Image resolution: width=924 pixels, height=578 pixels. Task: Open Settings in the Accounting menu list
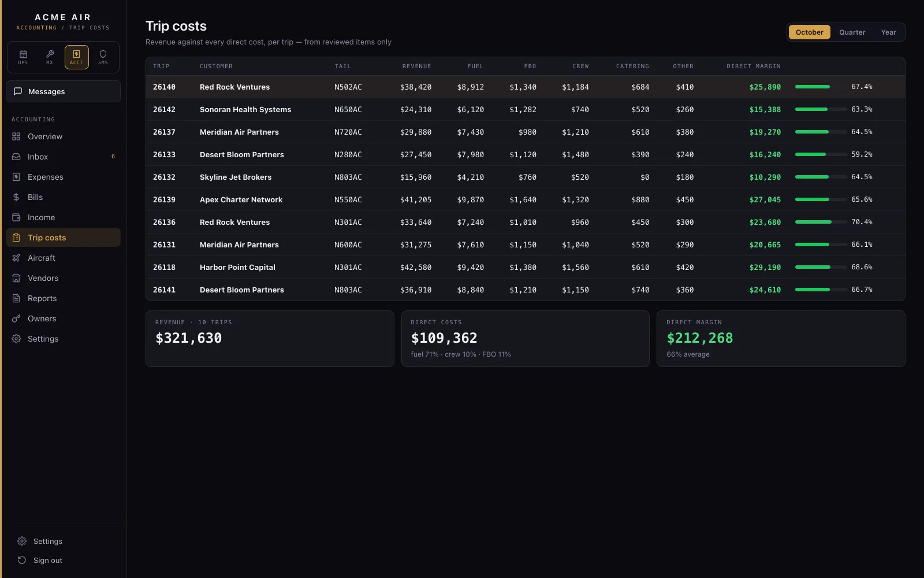coord(63,339)
